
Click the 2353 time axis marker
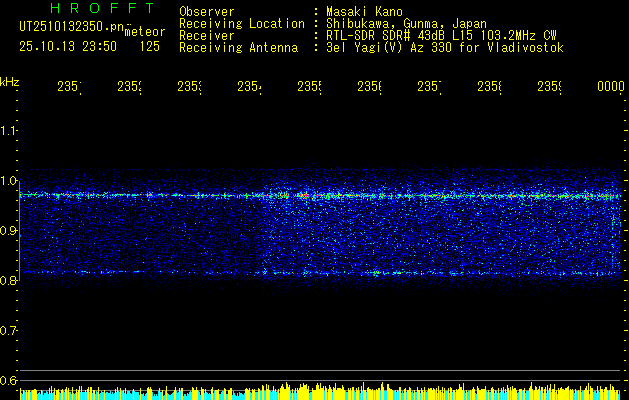pos(189,87)
